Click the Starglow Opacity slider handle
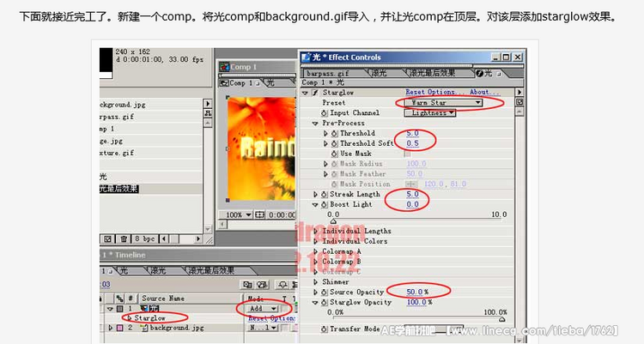This screenshot has width=644, height=344. point(502,319)
